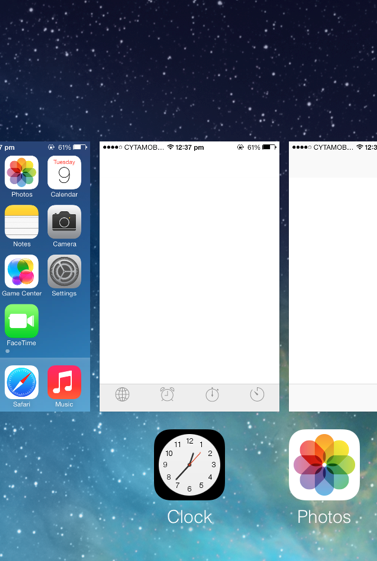Open the Calendar app icon
The height and width of the screenshot is (561, 377).
(x=64, y=172)
